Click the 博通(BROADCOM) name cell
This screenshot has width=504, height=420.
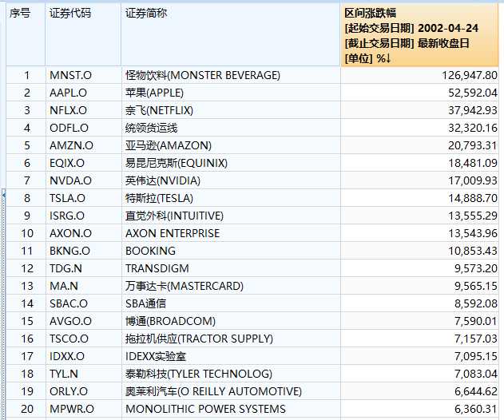tap(231, 321)
